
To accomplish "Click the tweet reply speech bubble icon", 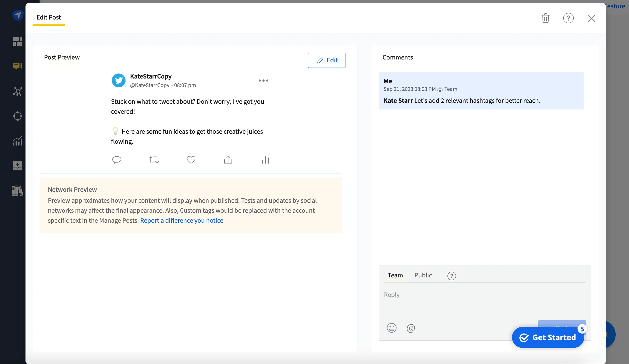I will coord(117,160).
